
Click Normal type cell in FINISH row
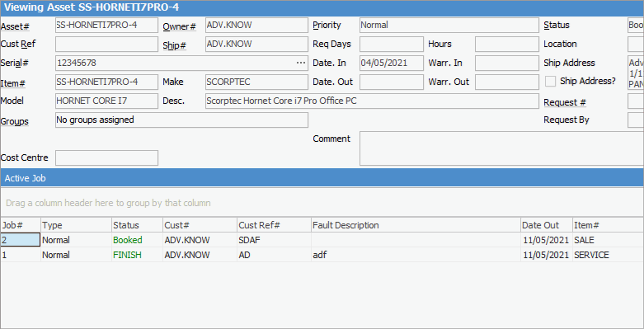pyautogui.click(x=77, y=255)
